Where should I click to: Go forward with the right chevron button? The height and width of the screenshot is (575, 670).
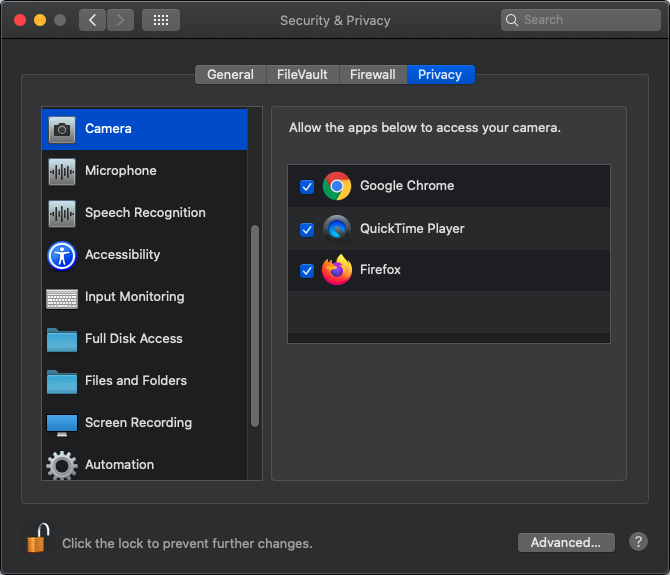tap(120, 20)
